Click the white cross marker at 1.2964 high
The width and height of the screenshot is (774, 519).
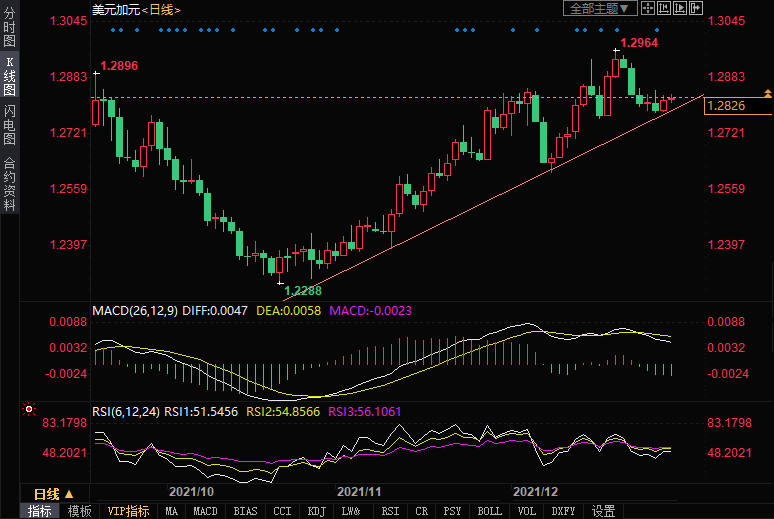click(x=616, y=49)
